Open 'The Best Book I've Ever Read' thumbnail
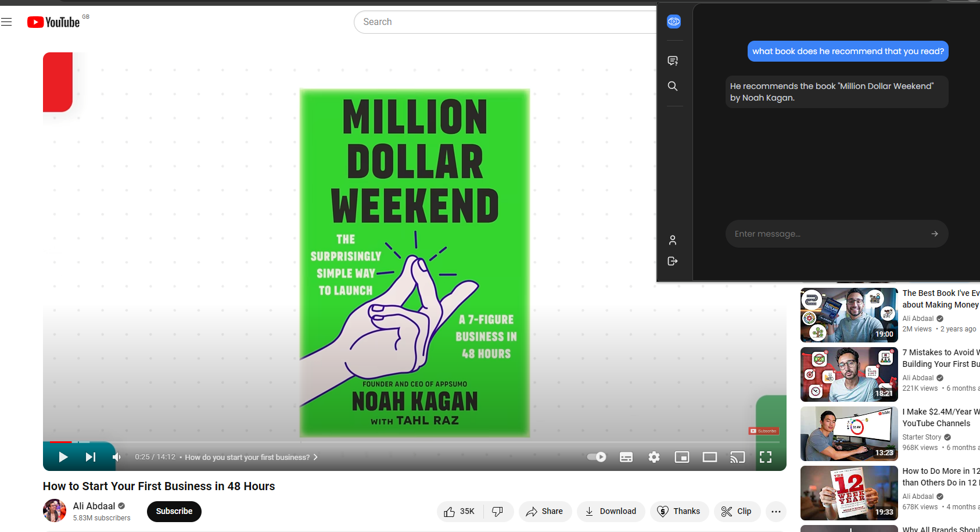Viewport: 980px width, 532px height. coord(849,315)
